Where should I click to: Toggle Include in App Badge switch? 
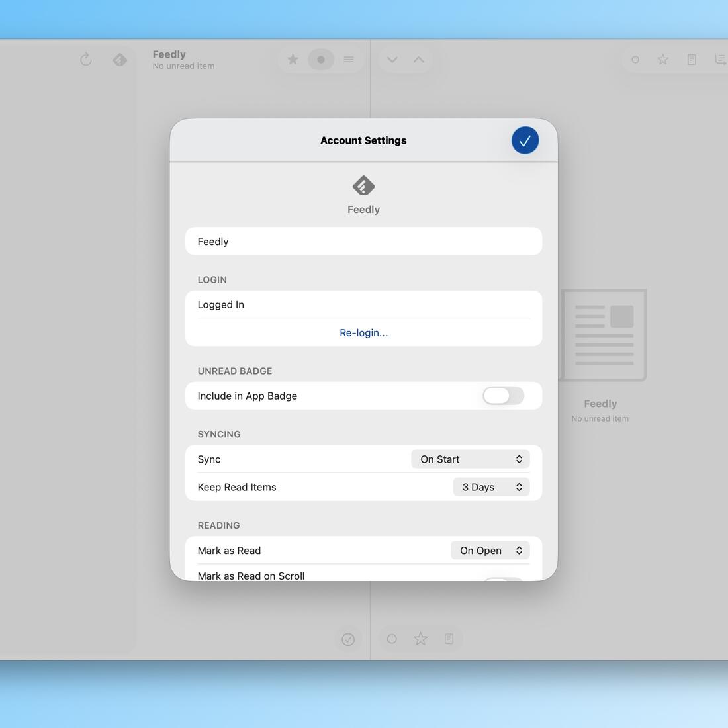pyautogui.click(x=503, y=396)
